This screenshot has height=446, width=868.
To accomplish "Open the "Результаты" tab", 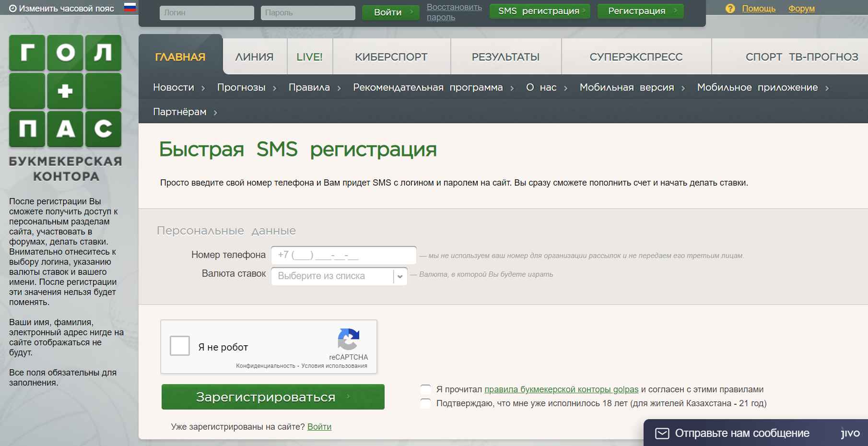I will (x=505, y=57).
